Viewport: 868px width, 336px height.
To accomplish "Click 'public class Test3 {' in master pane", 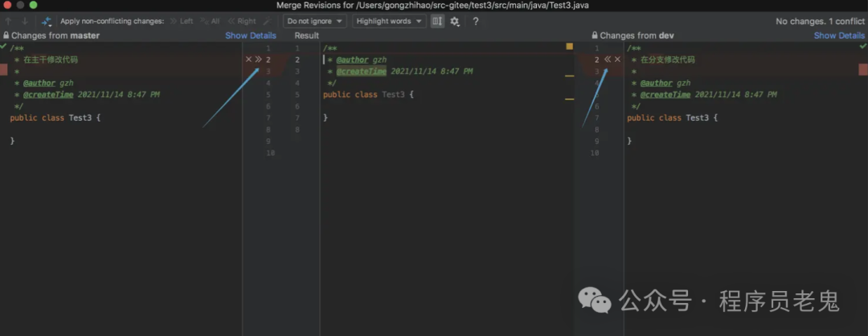I will click(x=55, y=118).
